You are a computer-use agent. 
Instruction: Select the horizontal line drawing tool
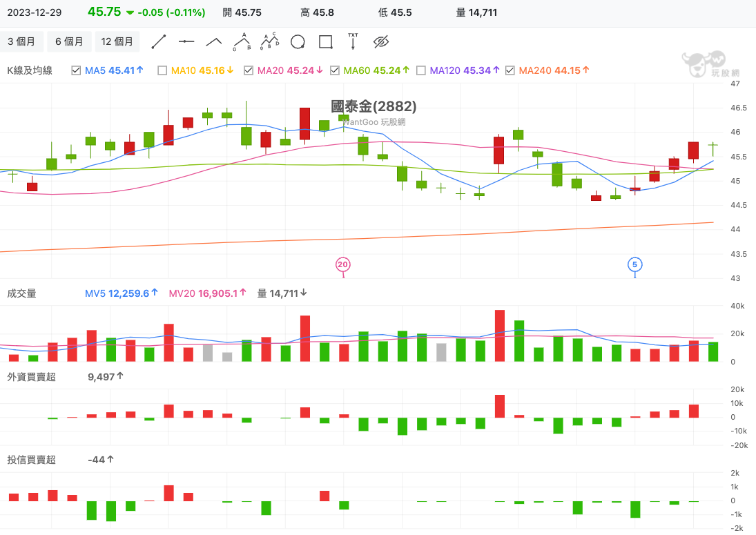186,42
